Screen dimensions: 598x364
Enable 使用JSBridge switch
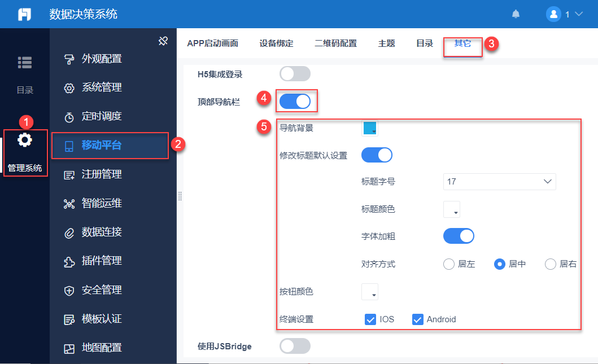point(295,346)
